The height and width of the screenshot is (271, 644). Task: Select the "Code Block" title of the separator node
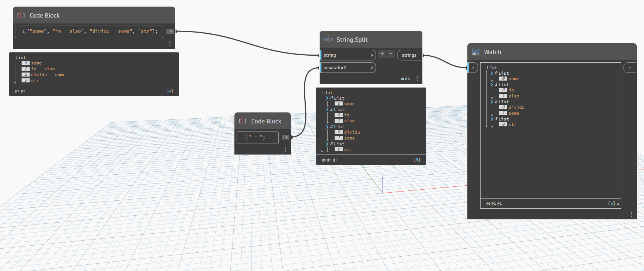click(x=266, y=121)
